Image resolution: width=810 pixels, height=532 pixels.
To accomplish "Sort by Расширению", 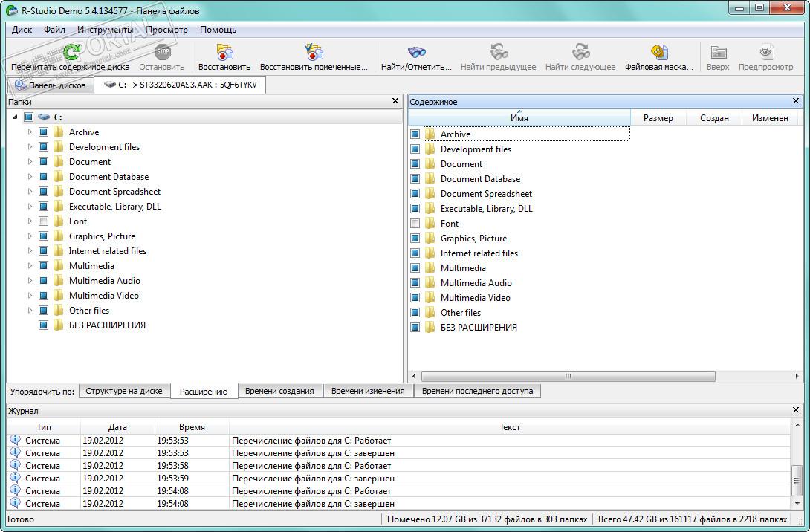I will click(204, 392).
